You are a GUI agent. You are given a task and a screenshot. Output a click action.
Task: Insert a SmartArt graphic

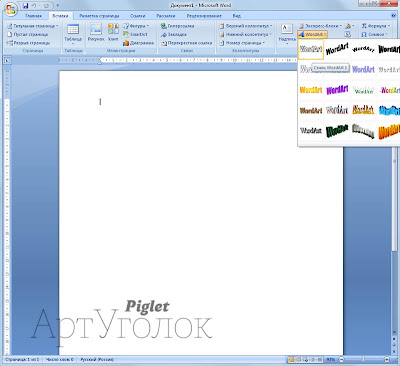135,34
